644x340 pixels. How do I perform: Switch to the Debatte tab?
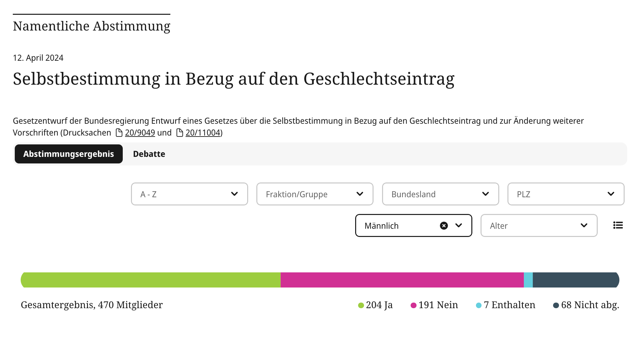pyautogui.click(x=149, y=154)
